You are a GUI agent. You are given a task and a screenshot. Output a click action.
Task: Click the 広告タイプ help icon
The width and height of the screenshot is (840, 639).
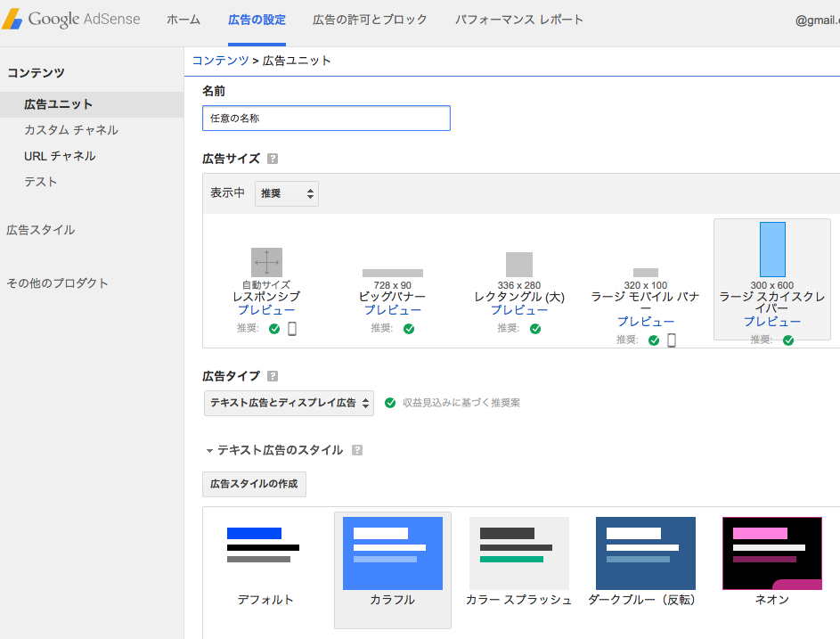click(273, 376)
